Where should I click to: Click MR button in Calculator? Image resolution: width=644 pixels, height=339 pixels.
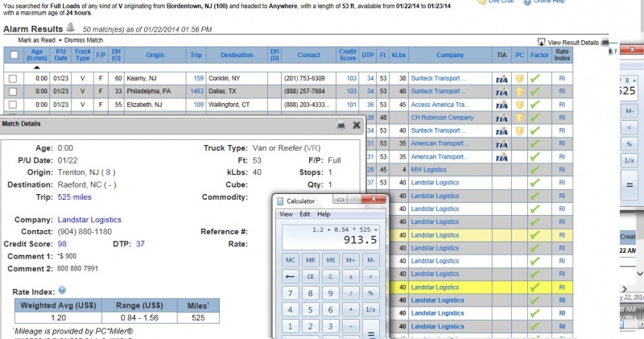pos(310,260)
